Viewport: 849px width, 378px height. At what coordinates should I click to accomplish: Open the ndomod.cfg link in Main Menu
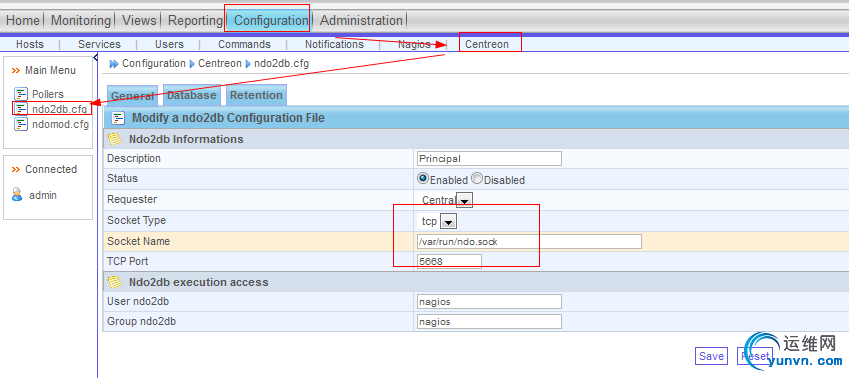tap(60, 124)
